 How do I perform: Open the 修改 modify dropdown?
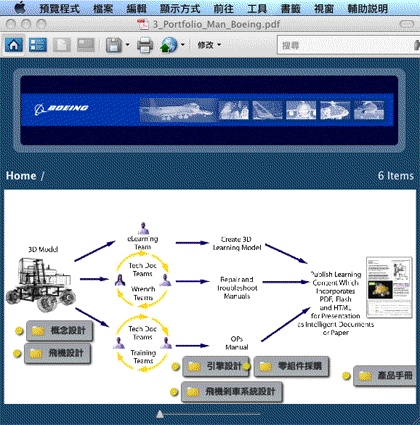[x=209, y=45]
